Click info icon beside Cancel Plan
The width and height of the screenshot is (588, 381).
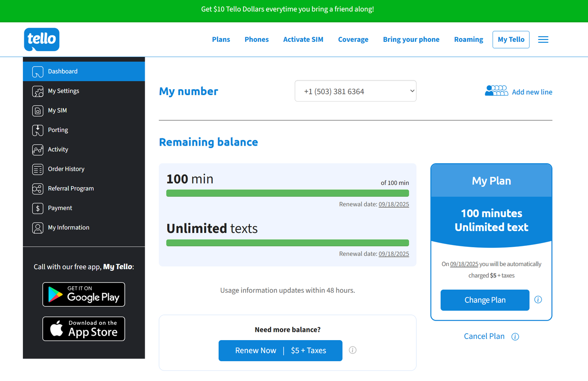pyautogui.click(x=515, y=336)
